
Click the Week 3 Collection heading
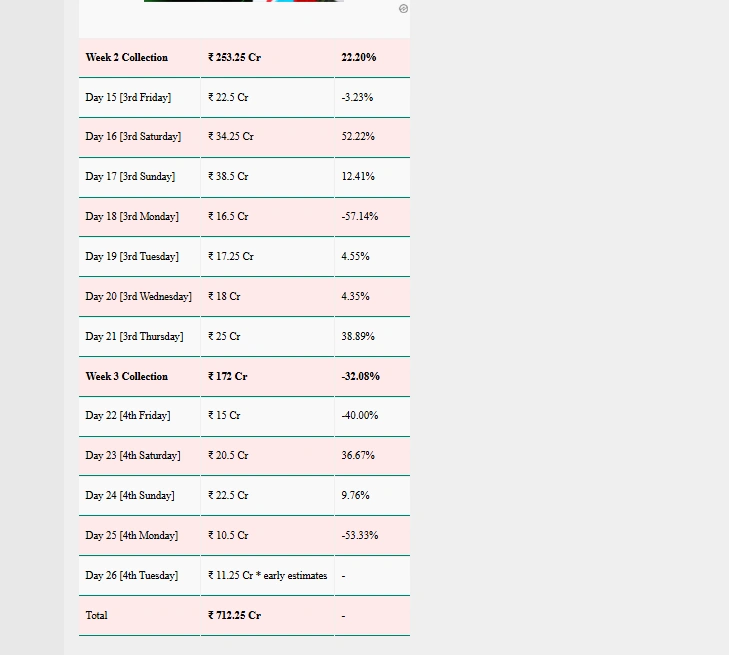coord(127,376)
